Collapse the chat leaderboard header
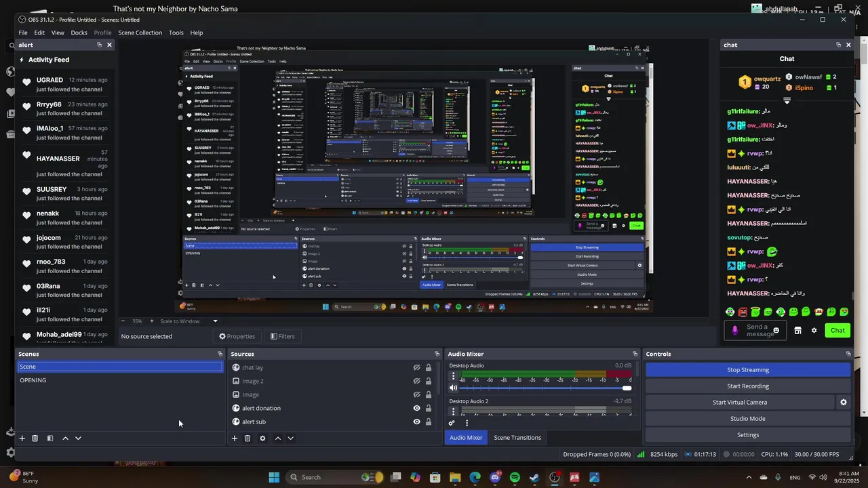Image resolution: width=868 pixels, height=488 pixels. tap(787, 100)
